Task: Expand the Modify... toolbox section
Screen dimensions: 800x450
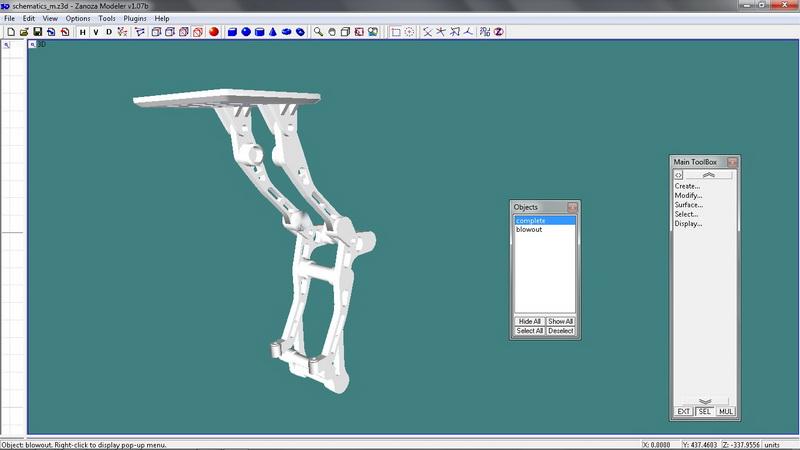Action: pyautogui.click(x=688, y=195)
